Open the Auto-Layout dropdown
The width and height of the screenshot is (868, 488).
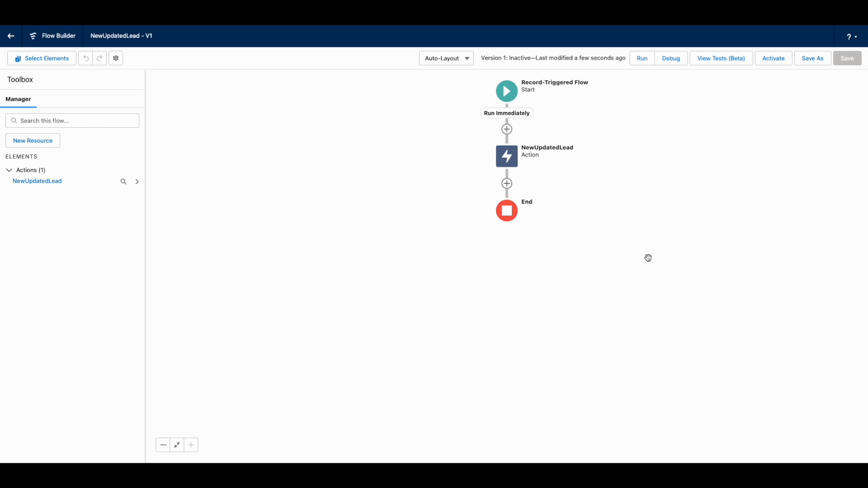446,58
